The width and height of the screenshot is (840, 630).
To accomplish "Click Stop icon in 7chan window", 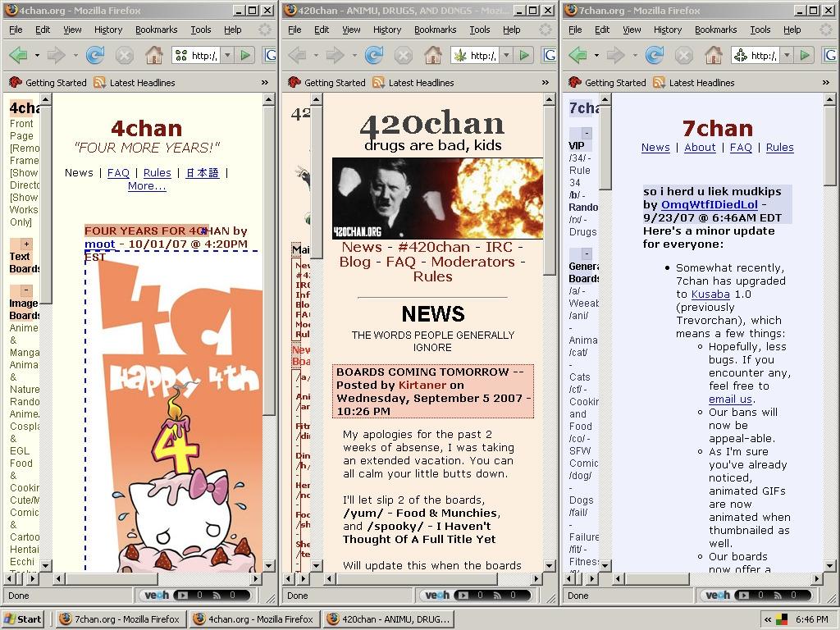I will tap(683, 55).
